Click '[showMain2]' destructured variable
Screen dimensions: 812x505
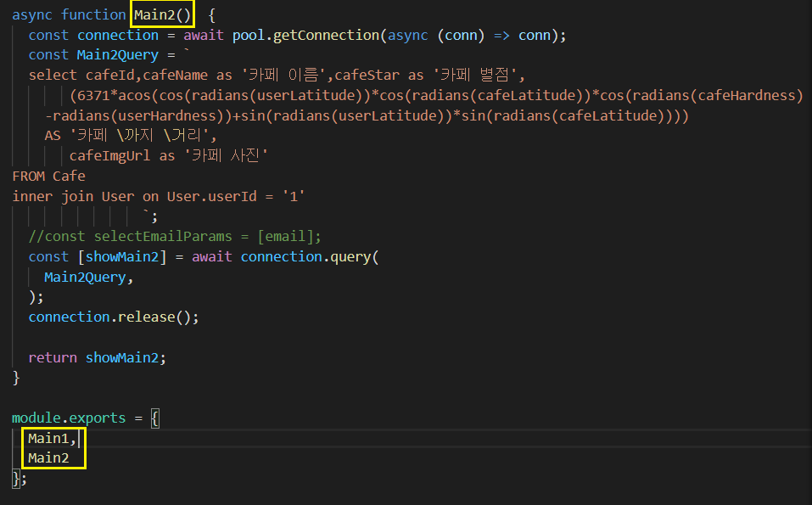click(x=122, y=257)
